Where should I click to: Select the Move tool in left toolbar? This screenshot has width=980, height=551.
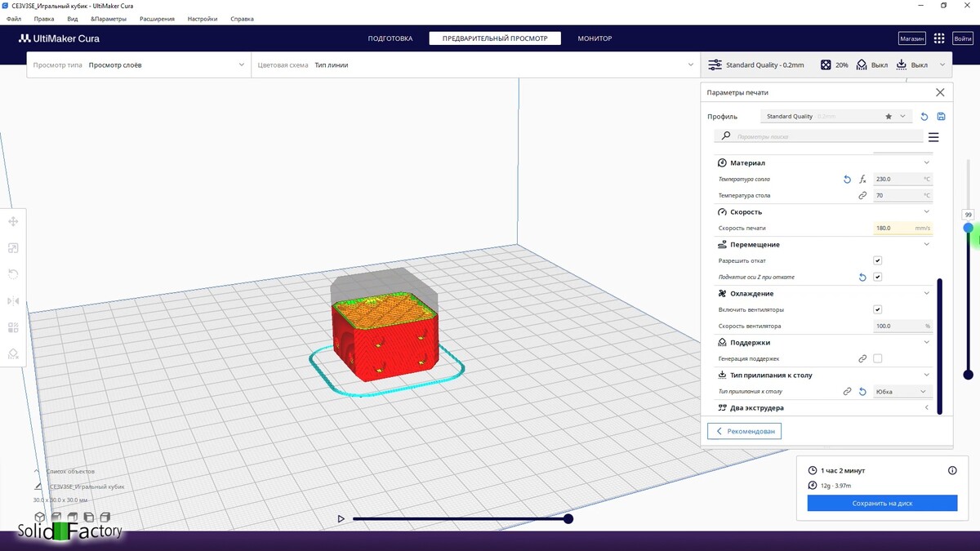pyautogui.click(x=13, y=221)
